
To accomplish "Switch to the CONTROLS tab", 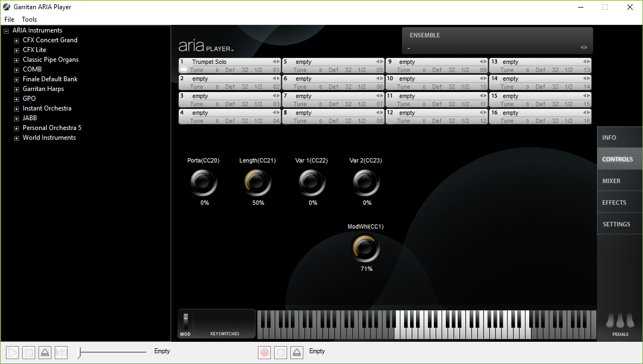I will [x=620, y=159].
